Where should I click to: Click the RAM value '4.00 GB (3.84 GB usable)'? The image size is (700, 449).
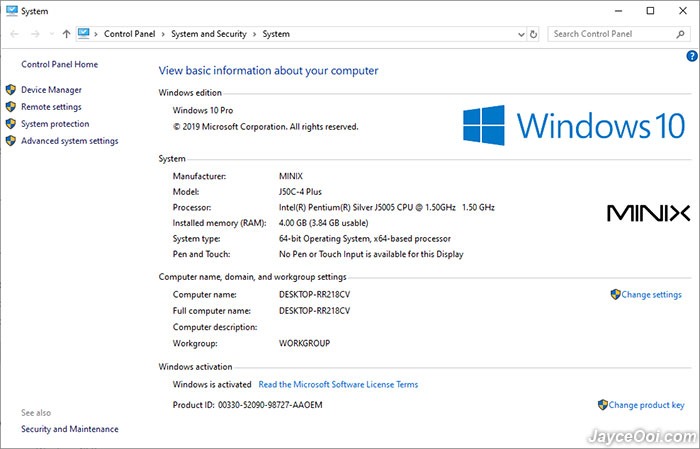coord(323,223)
